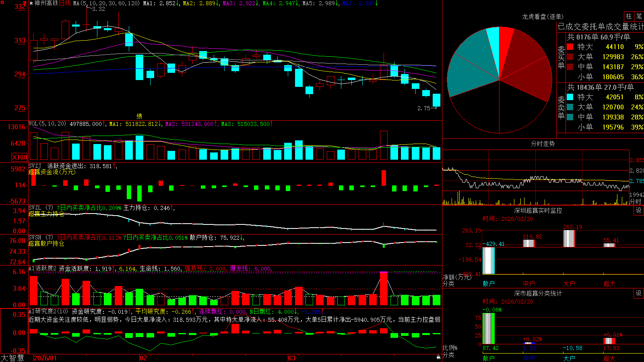The image size is (644, 362).
Task: Select 散户 category in 深圳超赢实时监控
Action: (x=489, y=284)
